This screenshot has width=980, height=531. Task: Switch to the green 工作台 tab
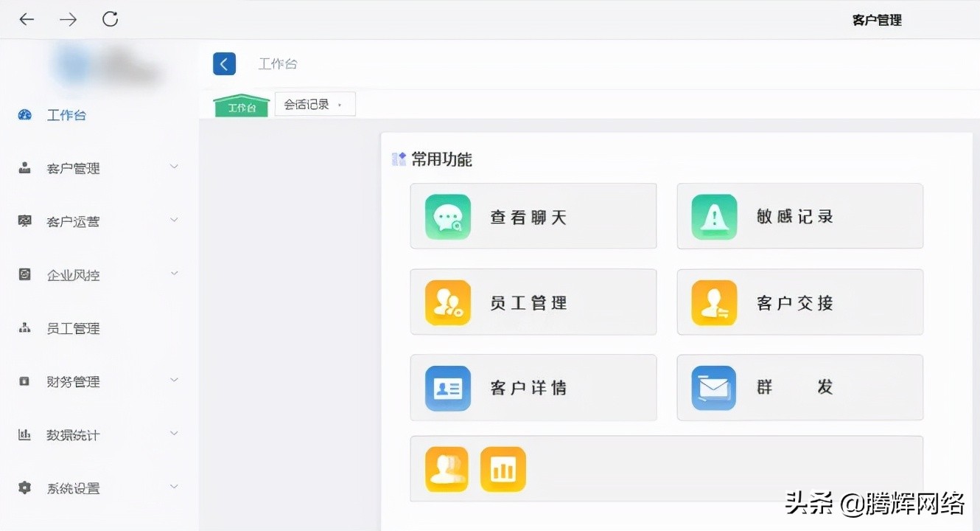(241, 105)
